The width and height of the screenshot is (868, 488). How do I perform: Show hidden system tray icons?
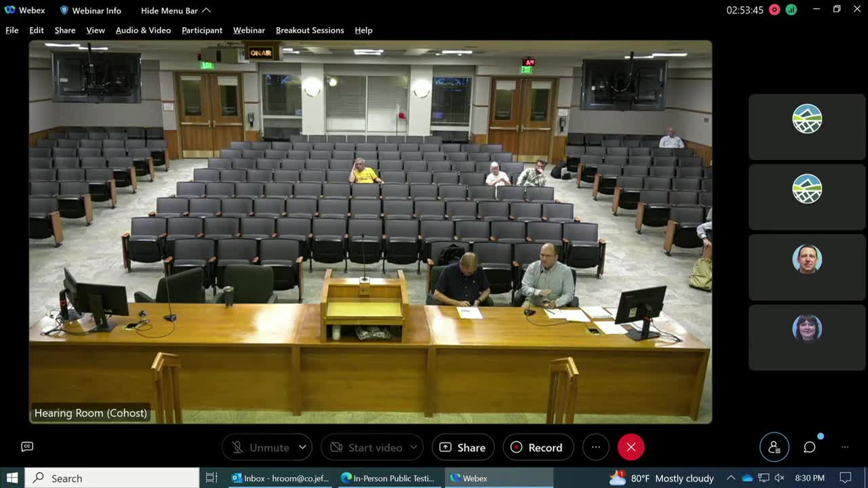(x=731, y=478)
